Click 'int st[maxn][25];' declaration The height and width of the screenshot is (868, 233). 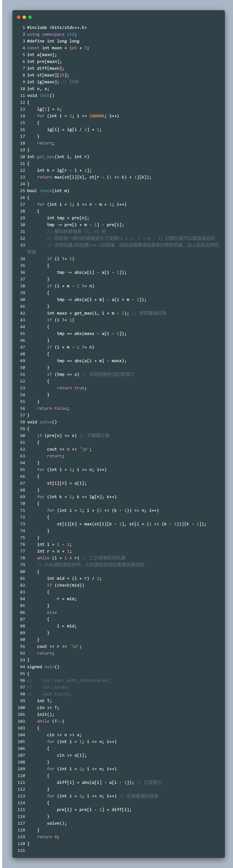tap(48, 75)
